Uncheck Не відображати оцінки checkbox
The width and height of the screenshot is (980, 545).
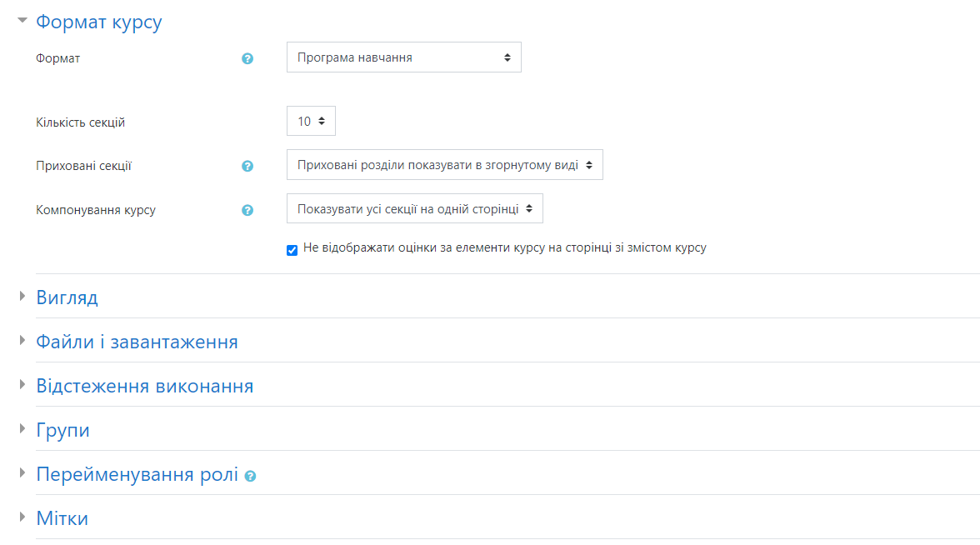(x=292, y=251)
